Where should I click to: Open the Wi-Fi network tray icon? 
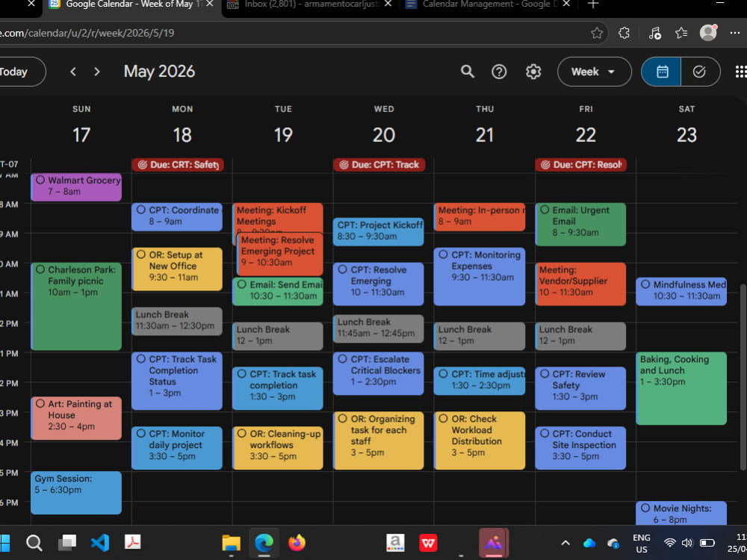670,543
